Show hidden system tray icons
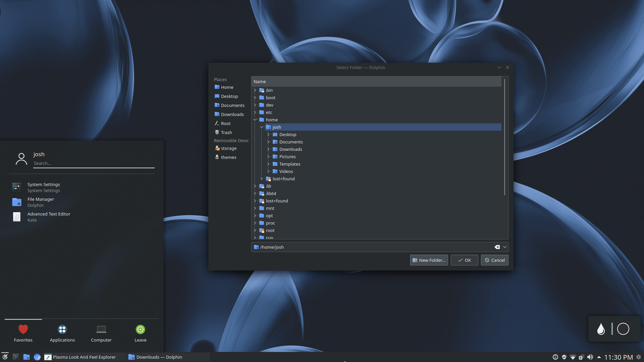Image resolution: width=644 pixels, height=362 pixels. tap(599, 357)
